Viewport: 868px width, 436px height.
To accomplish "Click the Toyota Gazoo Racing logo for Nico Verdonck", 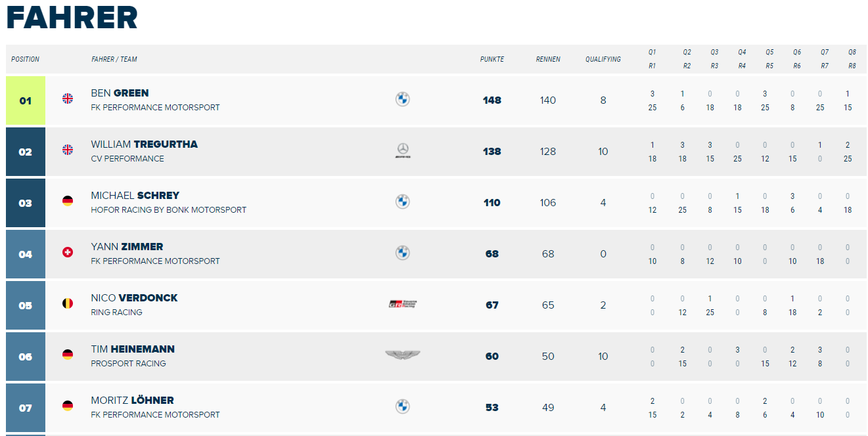I will [x=403, y=304].
